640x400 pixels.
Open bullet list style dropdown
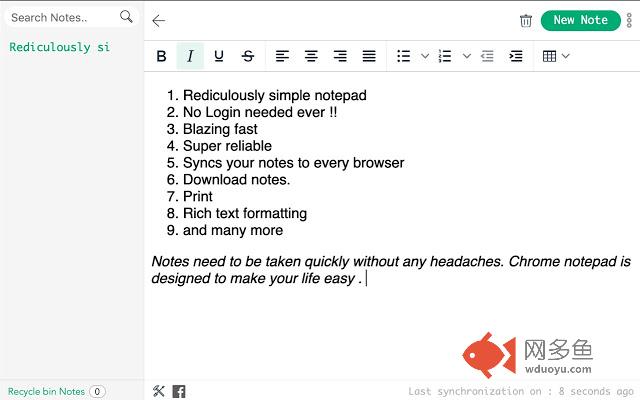[x=425, y=56]
